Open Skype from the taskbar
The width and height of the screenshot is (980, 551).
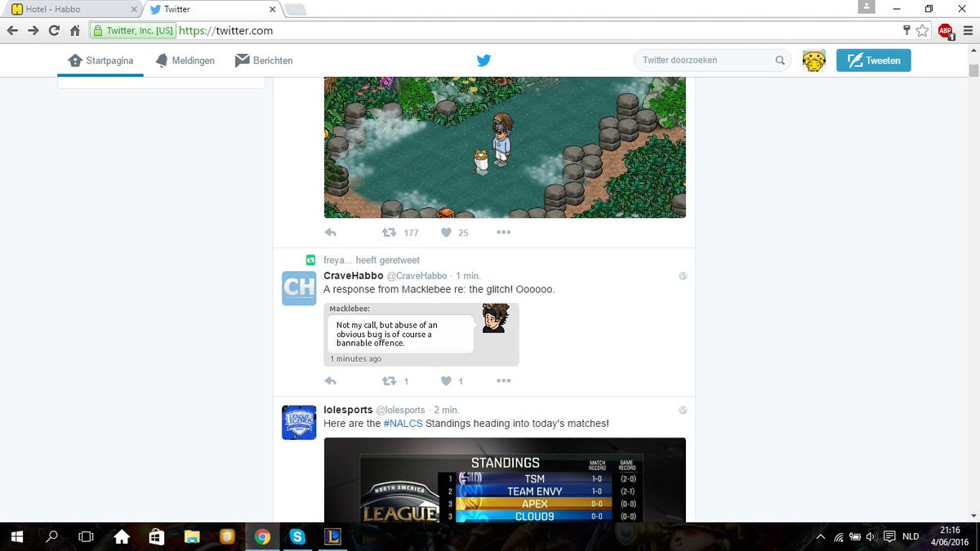tap(296, 537)
